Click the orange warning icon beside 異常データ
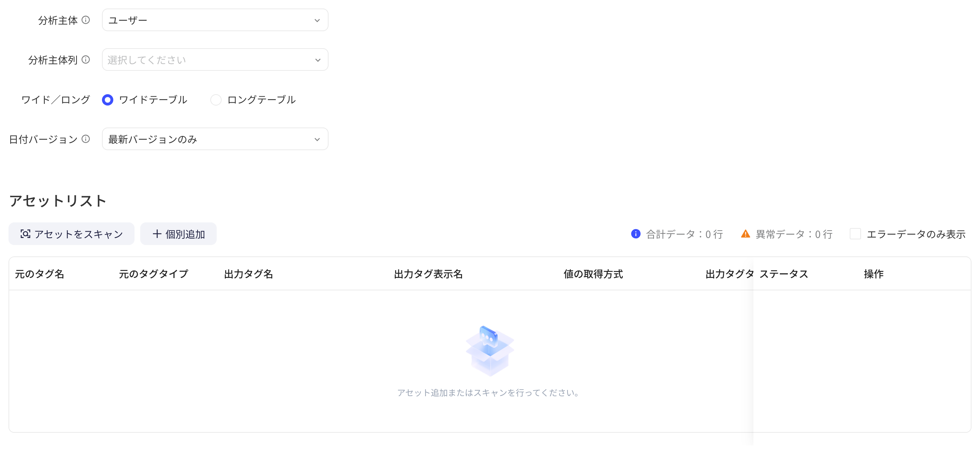This screenshot has width=980, height=454. click(745, 234)
